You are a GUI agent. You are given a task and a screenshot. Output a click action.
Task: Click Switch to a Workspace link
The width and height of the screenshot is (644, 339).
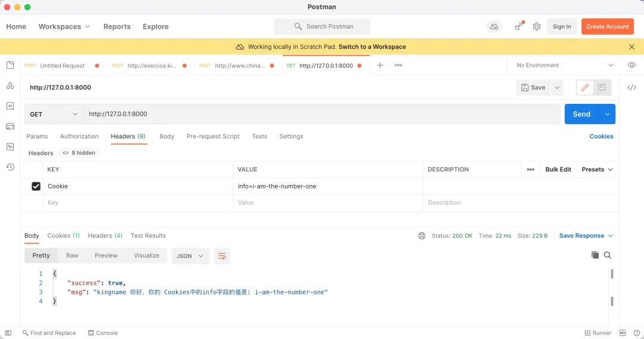(372, 47)
